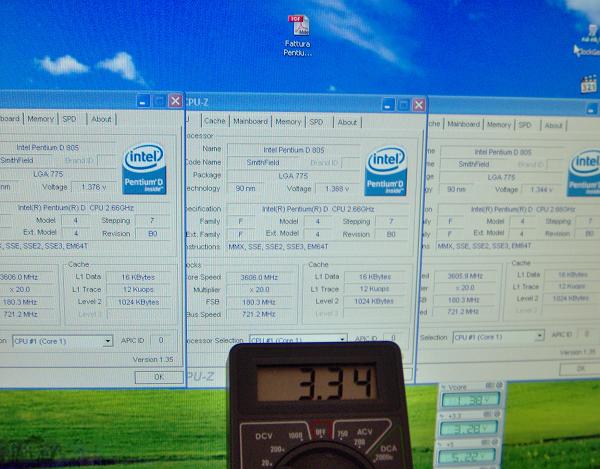The image size is (600, 469).
Task: Maximize the middle CPU-Z window
Action: [403, 104]
